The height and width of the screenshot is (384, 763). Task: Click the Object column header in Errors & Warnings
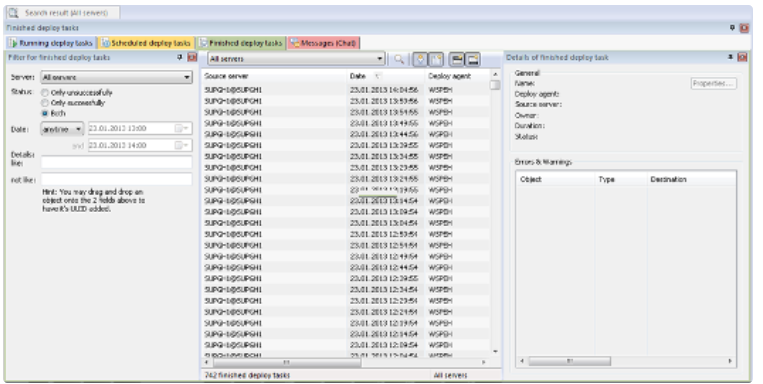pos(556,180)
